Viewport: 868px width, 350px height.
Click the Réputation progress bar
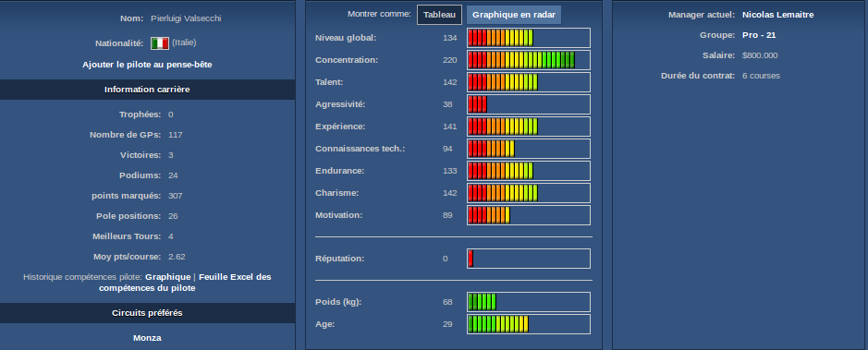click(529, 259)
